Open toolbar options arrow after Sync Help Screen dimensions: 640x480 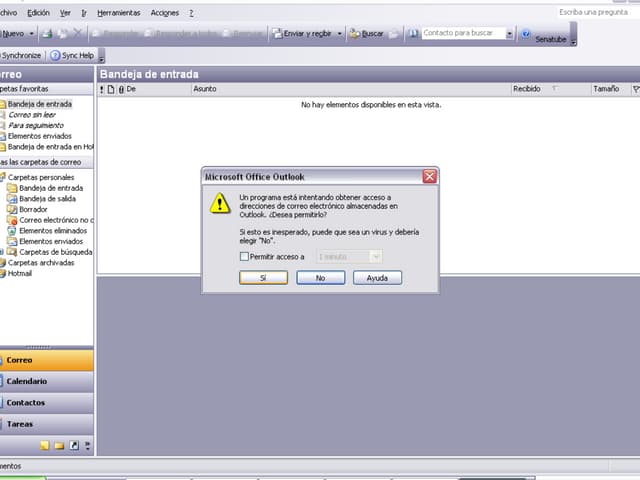[102, 60]
